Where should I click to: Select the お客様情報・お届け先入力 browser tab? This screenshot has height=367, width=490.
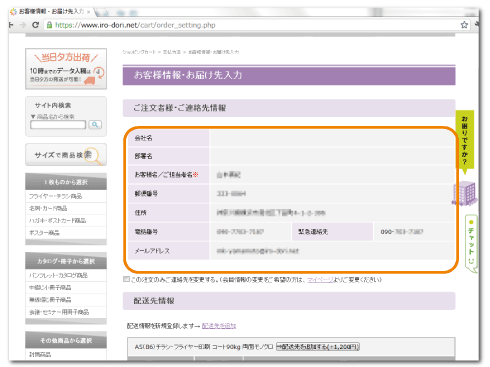coord(50,12)
